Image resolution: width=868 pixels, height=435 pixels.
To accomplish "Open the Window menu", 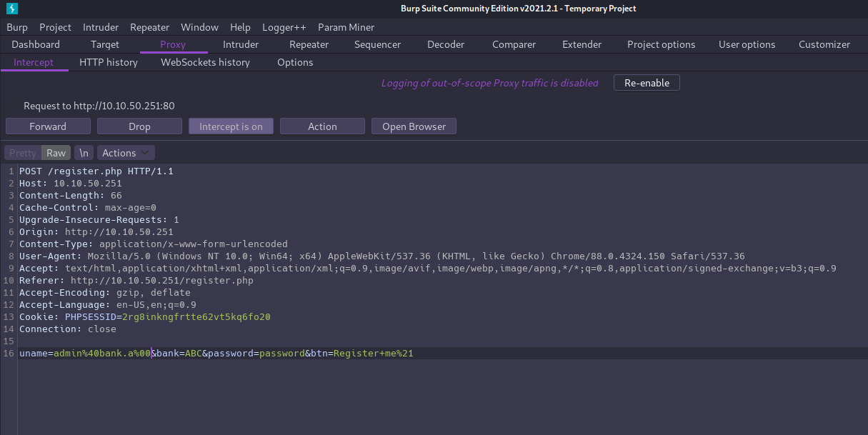I will click(199, 27).
